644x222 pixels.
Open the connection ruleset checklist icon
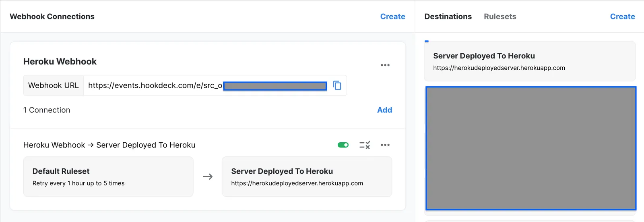pyautogui.click(x=365, y=145)
